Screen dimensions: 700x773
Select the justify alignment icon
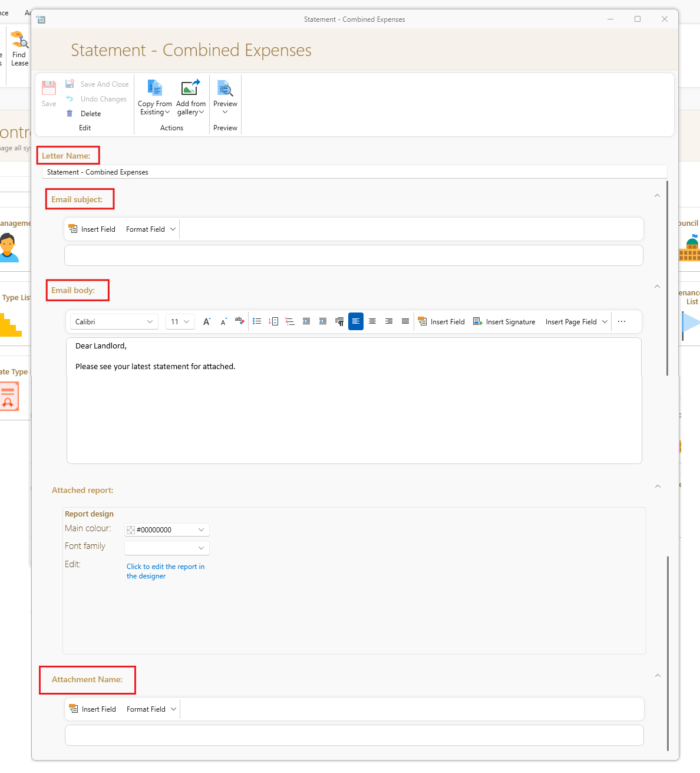click(x=405, y=321)
